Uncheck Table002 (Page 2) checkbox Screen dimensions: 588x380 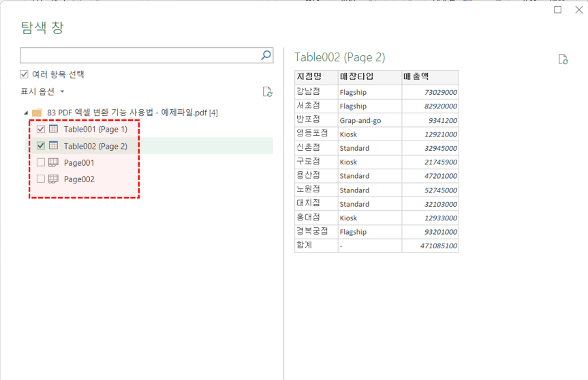41,146
